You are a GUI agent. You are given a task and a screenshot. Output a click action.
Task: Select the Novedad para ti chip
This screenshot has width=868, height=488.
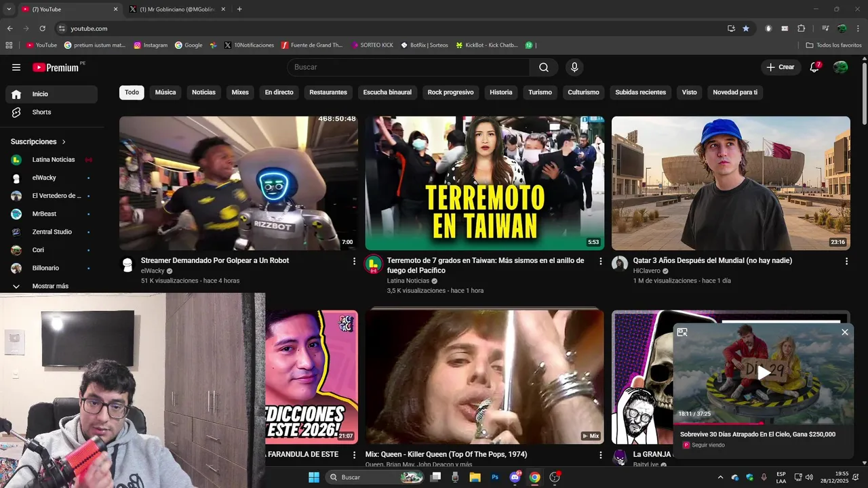click(735, 92)
